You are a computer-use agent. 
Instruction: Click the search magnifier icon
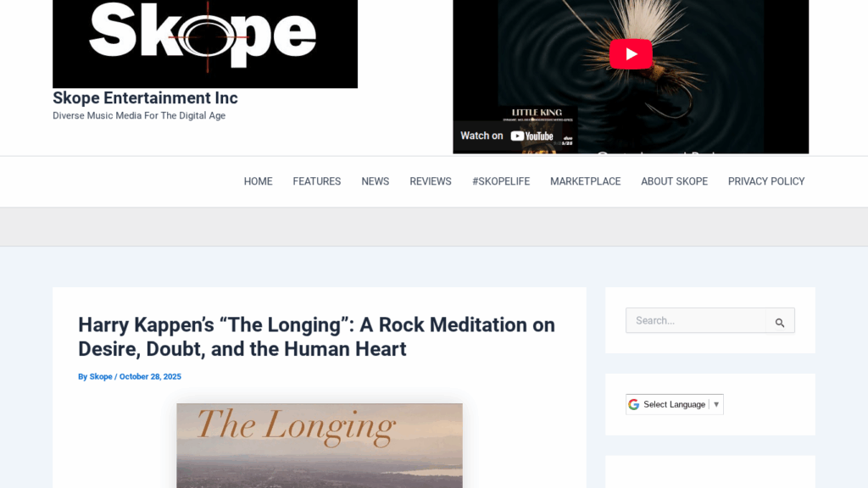[780, 323]
